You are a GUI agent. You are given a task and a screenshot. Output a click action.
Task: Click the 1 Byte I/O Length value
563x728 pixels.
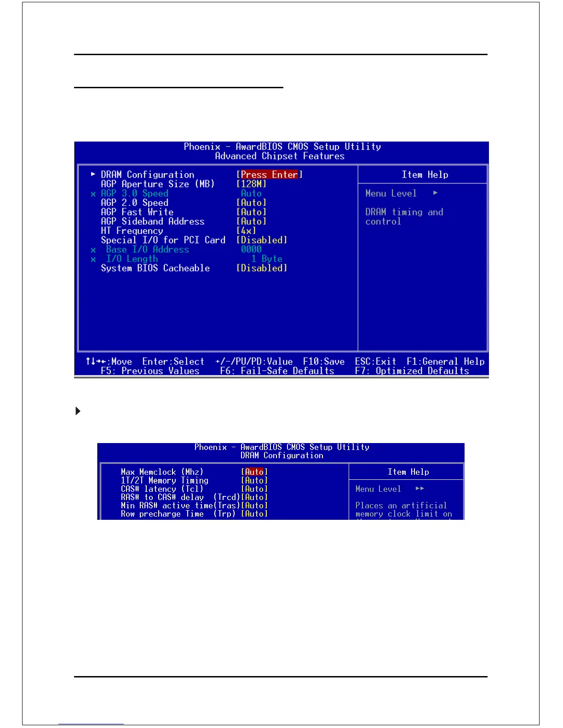(x=267, y=259)
